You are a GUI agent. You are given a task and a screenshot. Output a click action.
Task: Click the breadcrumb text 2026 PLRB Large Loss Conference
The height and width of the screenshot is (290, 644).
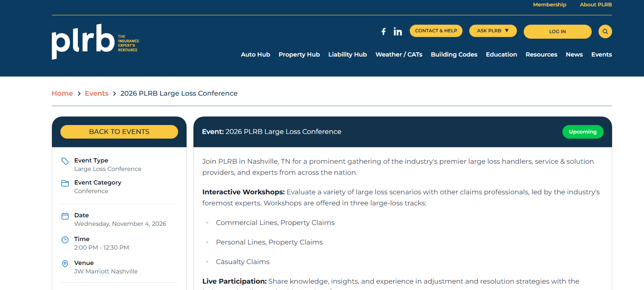pyautogui.click(x=179, y=94)
